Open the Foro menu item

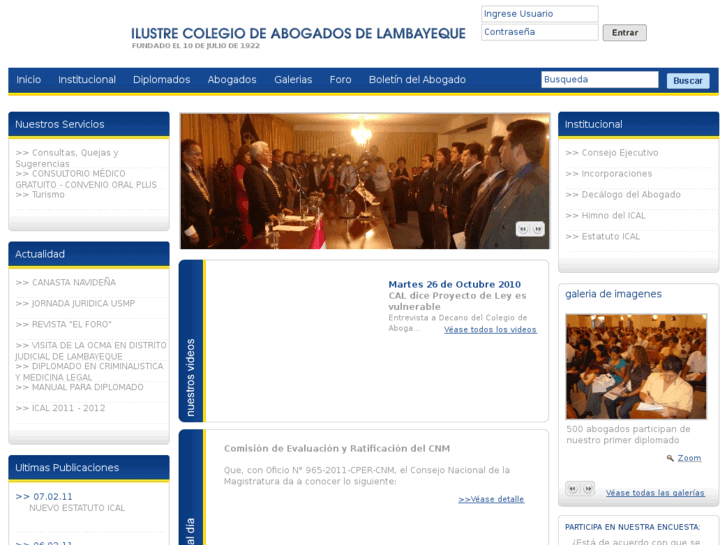pos(340,80)
